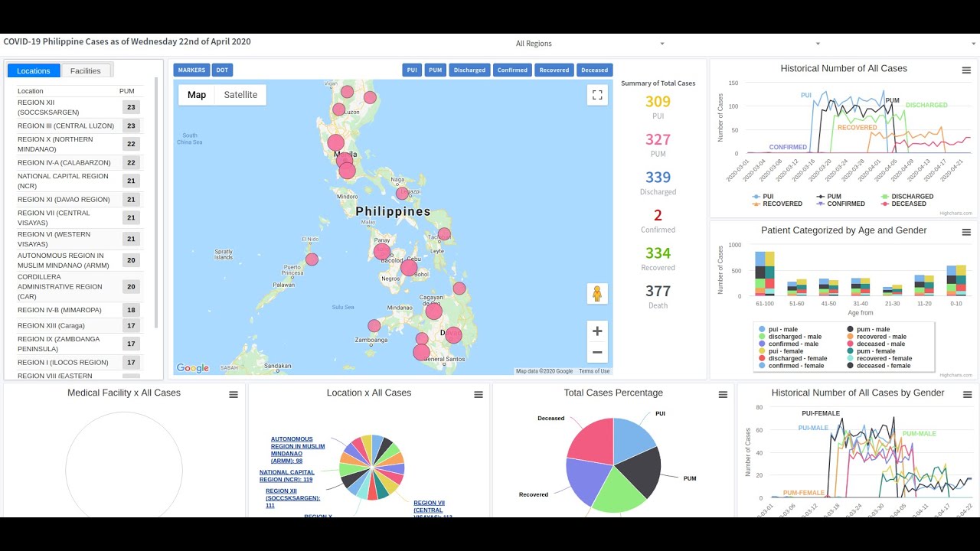Open Historical Number of All Cases chart menu

(x=966, y=70)
